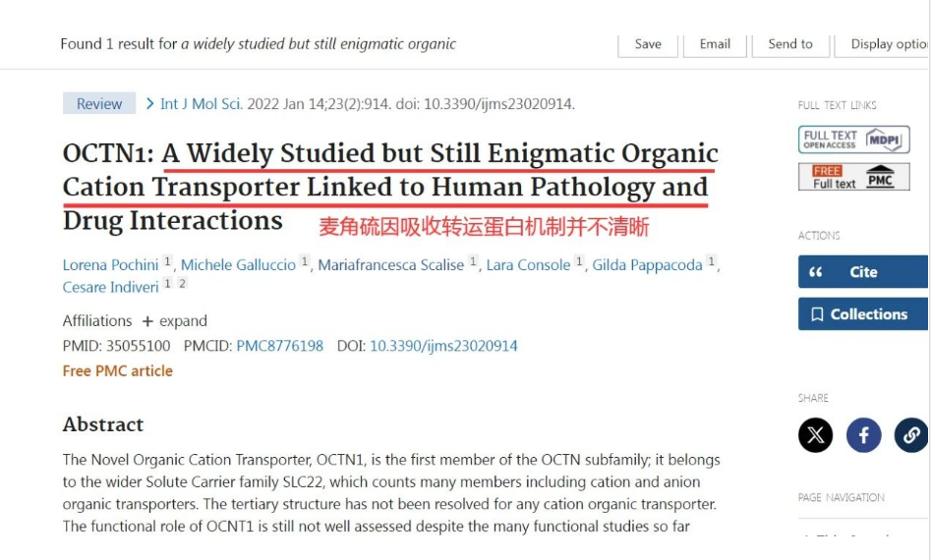The height and width of the screenshot is (560, 931).
Task: Click Michele Galluccio author link
Action: (238, 265)
